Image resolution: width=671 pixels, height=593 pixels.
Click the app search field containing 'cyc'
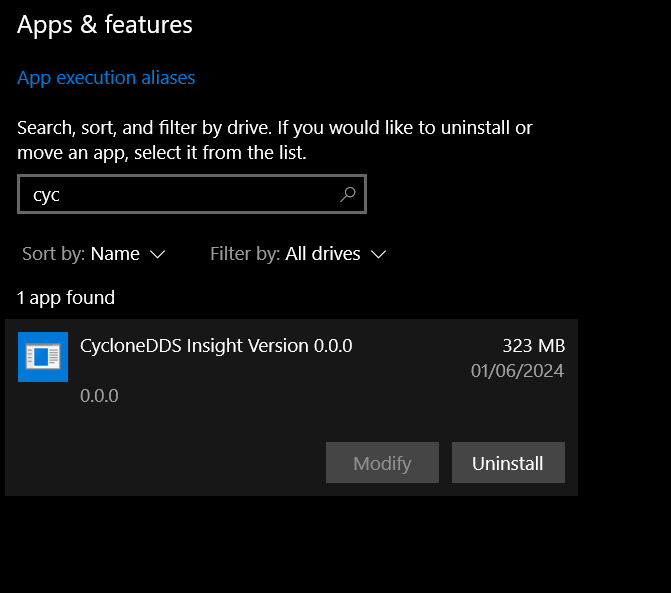(x=192, y=194)
